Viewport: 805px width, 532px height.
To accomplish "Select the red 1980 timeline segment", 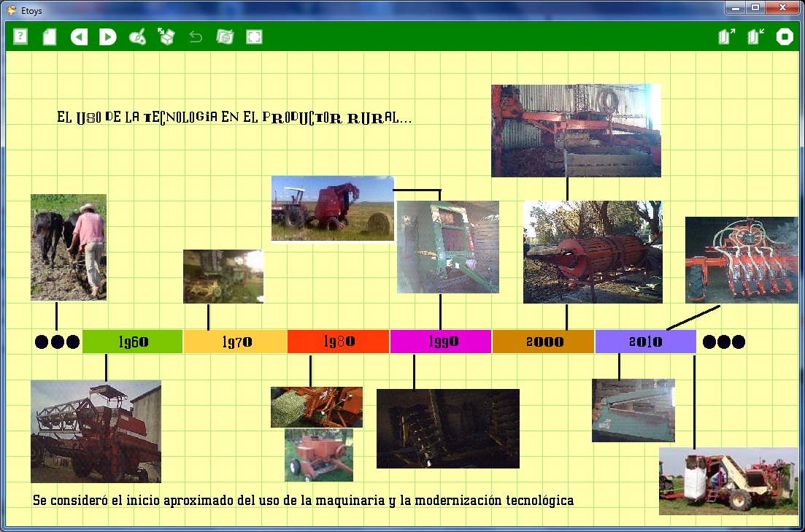I will pyautogui.click(x=338, y=342).
